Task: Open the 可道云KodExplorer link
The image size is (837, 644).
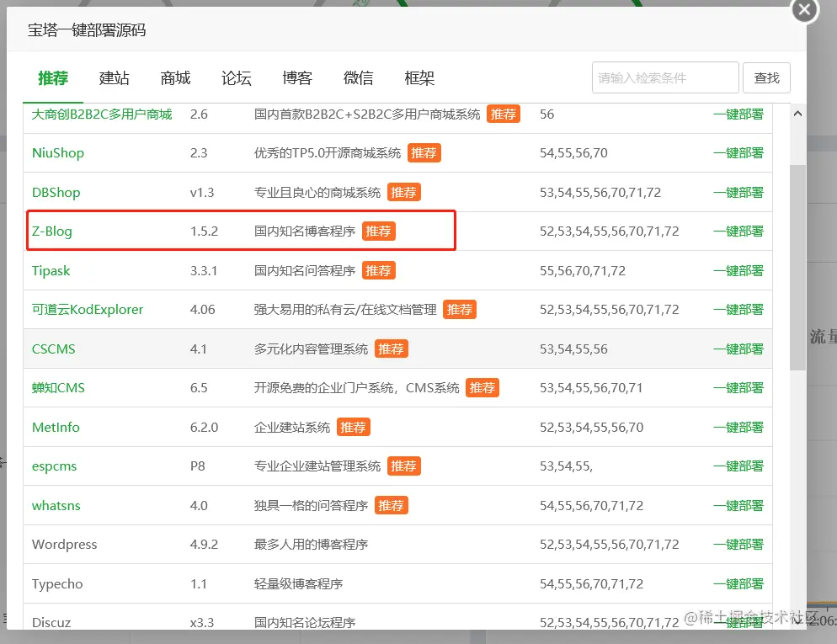Action: (88, 310)
